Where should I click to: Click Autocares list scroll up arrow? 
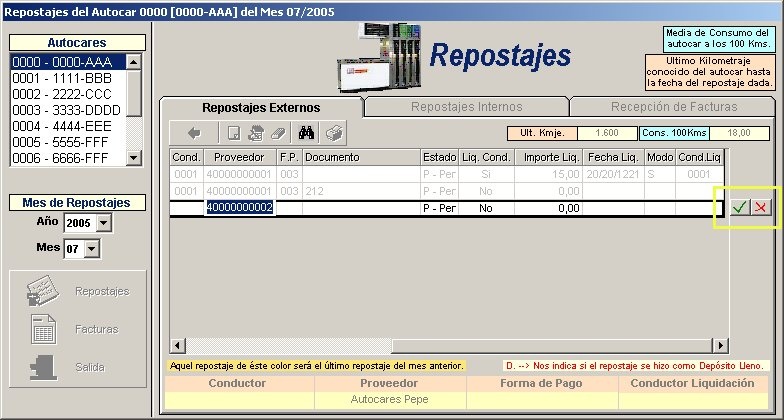click(134, 62)
